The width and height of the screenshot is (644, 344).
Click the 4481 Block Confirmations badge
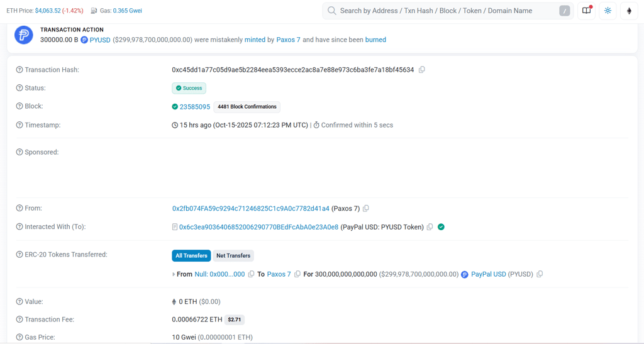click(x=247, y=107)
